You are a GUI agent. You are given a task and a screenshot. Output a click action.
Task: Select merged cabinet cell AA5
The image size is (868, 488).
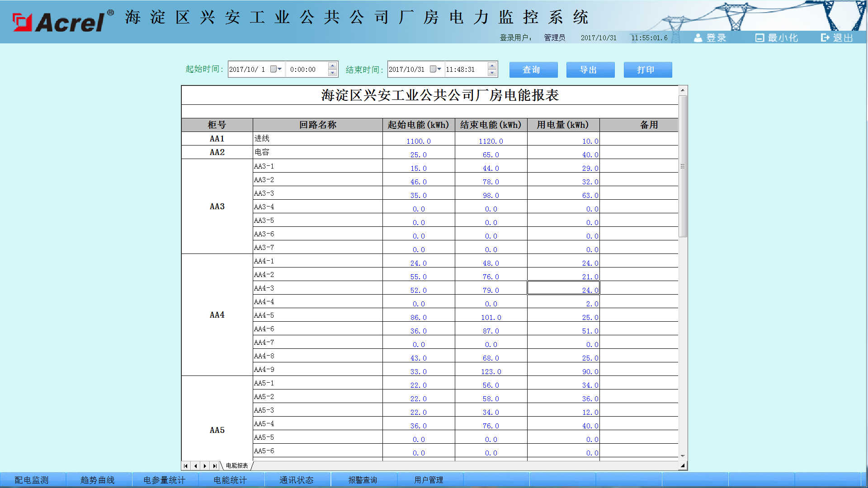point(217,418)
